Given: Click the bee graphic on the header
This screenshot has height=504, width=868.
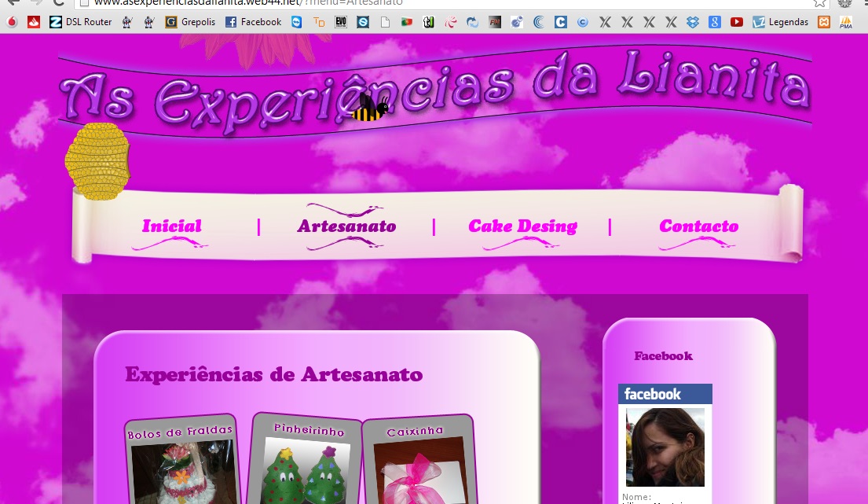Looking at the screenshot, I should point(370,108).
